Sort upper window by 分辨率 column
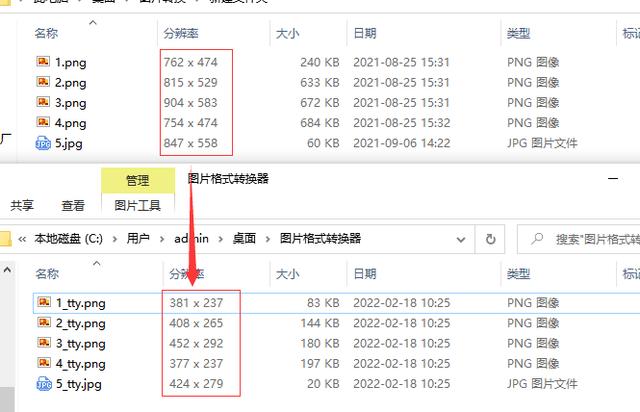This screenshot has height=412, width=640. click(x=181, y=33)
